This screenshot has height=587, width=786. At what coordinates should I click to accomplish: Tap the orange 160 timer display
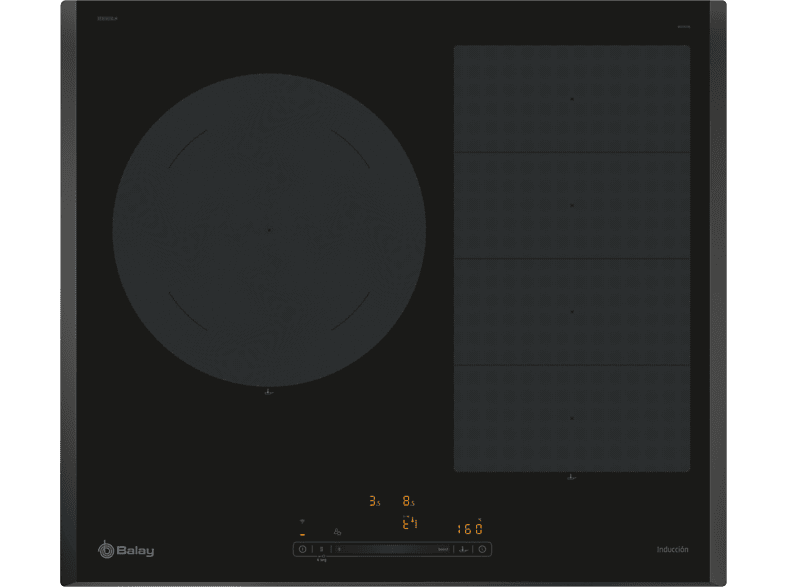pyautogui.click(x=470, y=528)
